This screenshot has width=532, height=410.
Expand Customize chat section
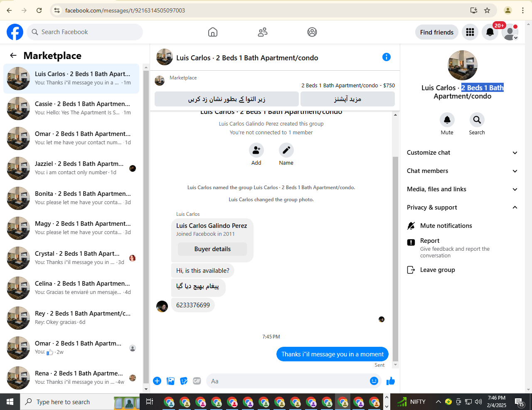[x=463, y=153]
